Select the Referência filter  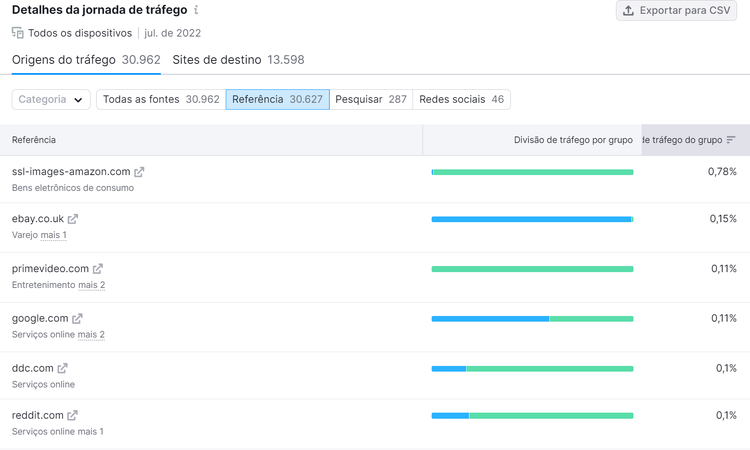pyautogui.click(x=277, y=99)
